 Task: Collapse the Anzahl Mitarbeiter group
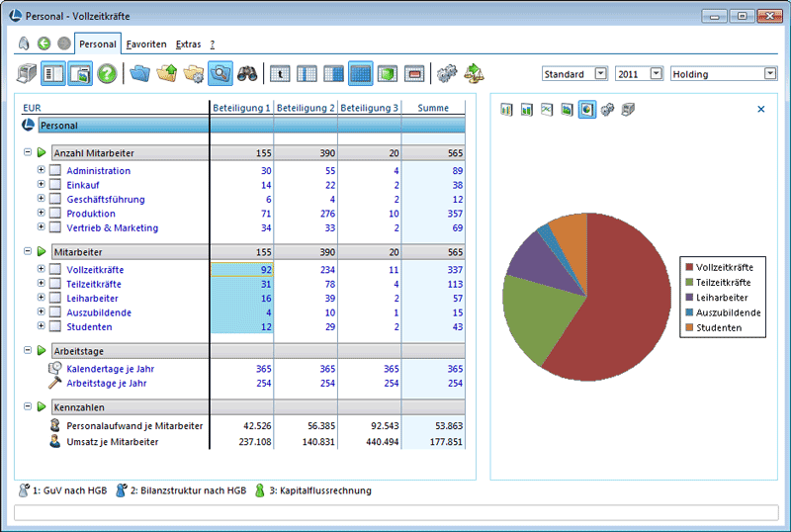click(x=28, y=152)
